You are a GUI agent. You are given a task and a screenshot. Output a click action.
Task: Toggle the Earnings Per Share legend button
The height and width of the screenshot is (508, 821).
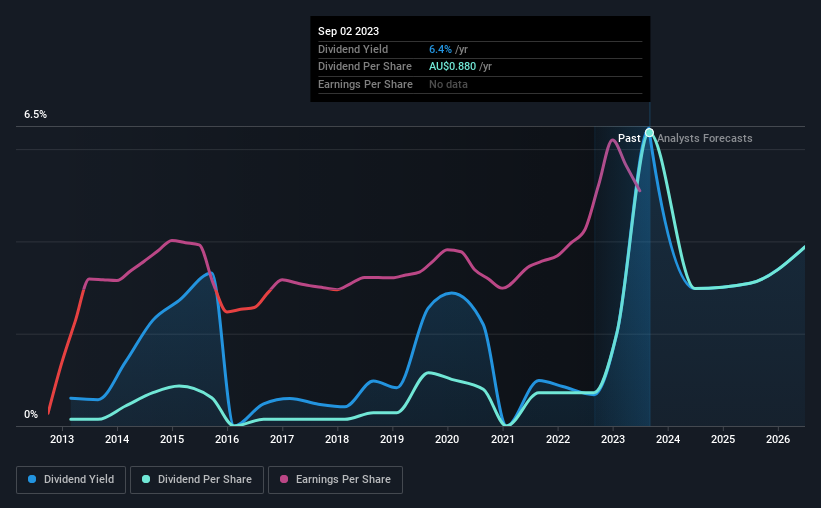335,480
